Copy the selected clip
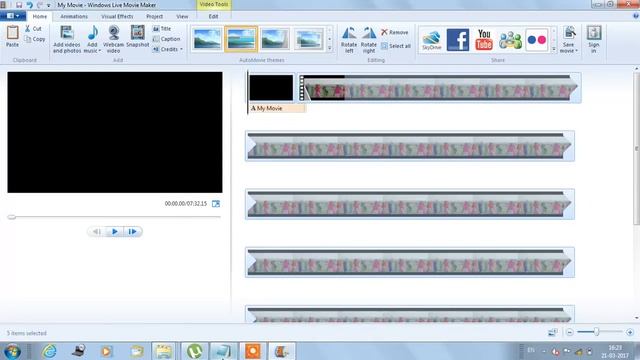 pos(35,39)
